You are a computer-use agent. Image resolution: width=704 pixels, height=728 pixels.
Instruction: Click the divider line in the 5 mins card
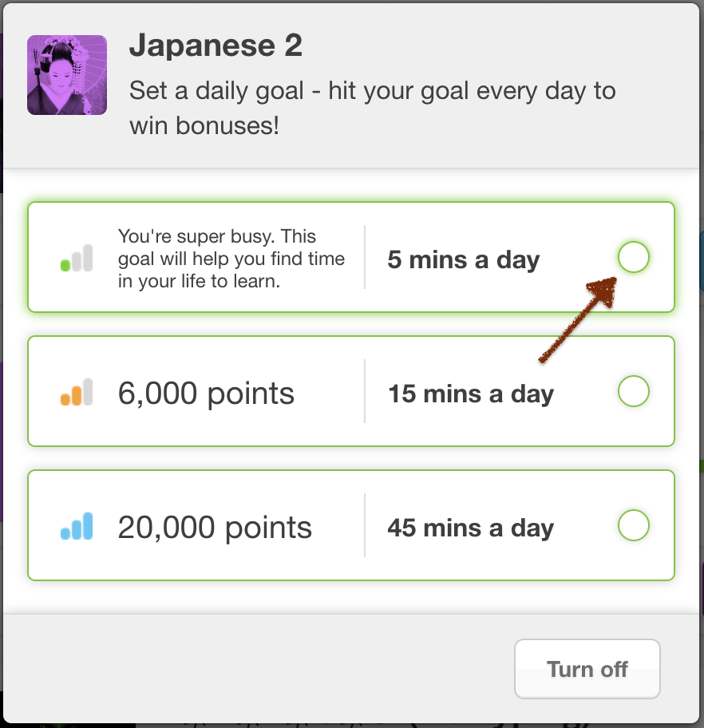click(365, 257)
